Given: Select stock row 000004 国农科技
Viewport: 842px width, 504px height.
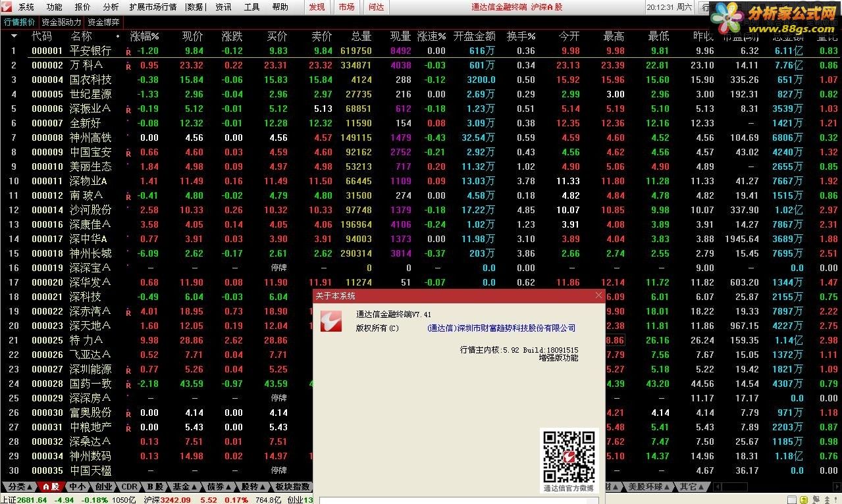Looking at the screenshot, I should coord(421,80).
